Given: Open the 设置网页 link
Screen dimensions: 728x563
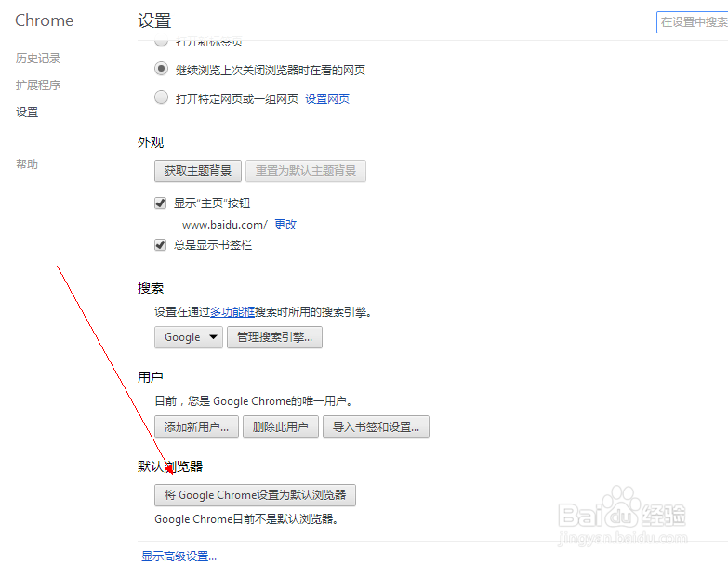Looking at the screenshot, I should [x=327, y=98].
